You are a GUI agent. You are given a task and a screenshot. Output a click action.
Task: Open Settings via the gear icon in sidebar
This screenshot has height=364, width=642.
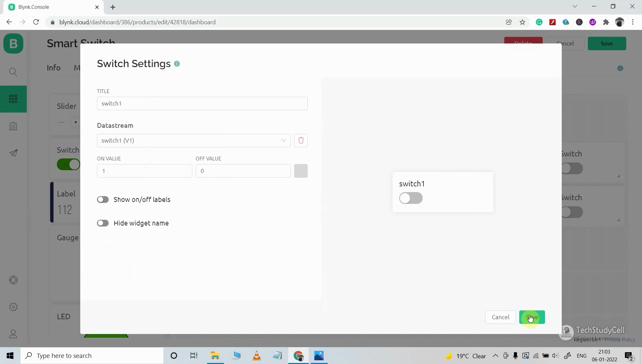click(13, 307)
